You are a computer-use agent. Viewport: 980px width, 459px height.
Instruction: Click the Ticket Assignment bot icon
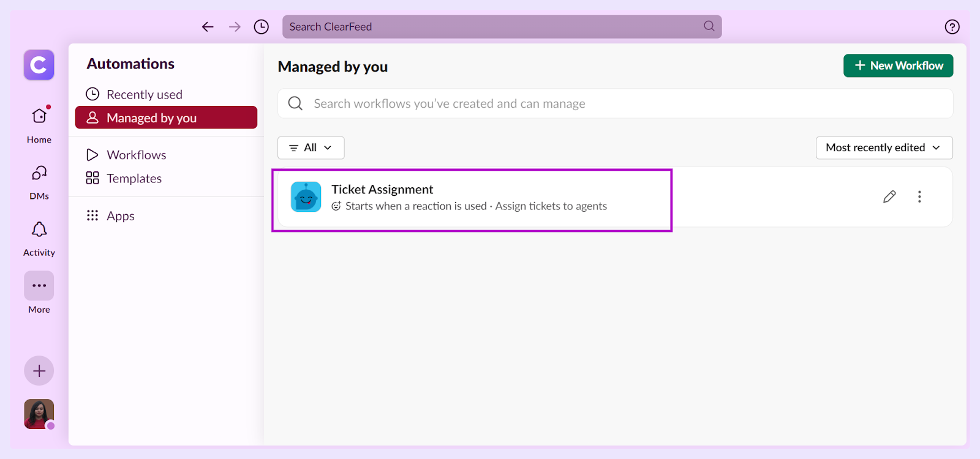tap(306, 196)
